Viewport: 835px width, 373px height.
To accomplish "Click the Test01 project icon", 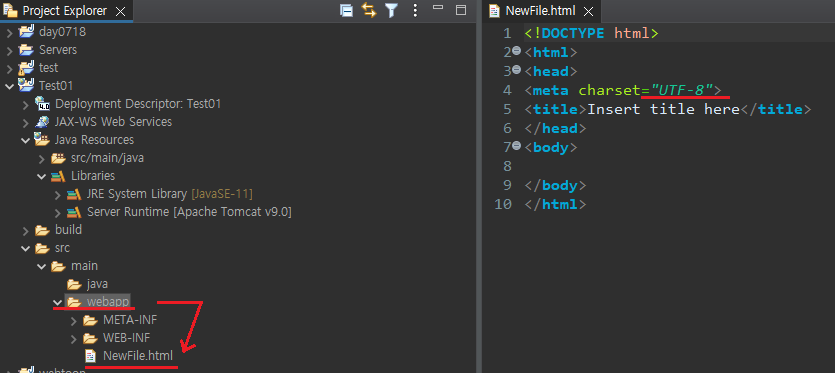I will point(26,85).
